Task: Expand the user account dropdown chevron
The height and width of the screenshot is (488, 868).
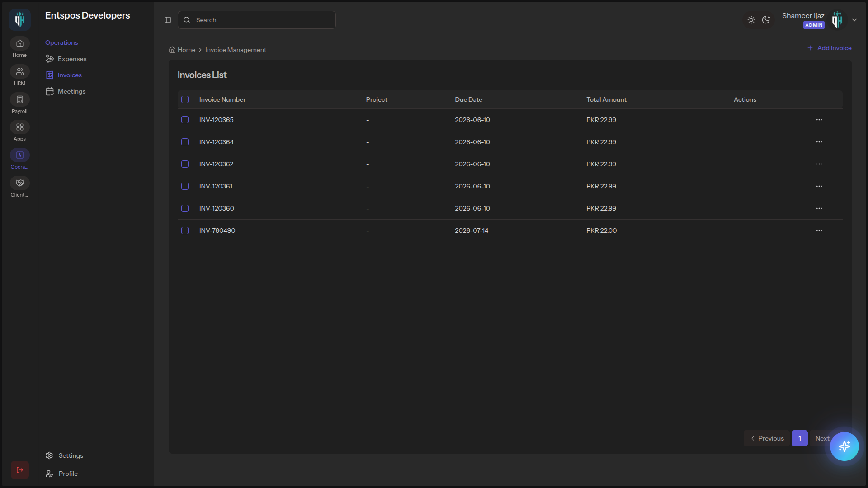Action: click(854, 20)
